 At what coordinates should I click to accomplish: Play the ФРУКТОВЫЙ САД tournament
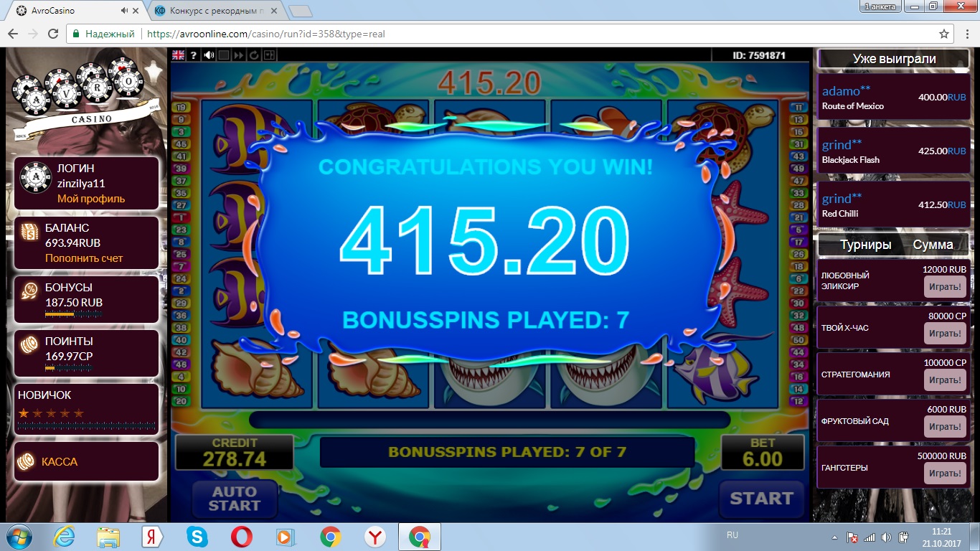(x=945, y=427)
